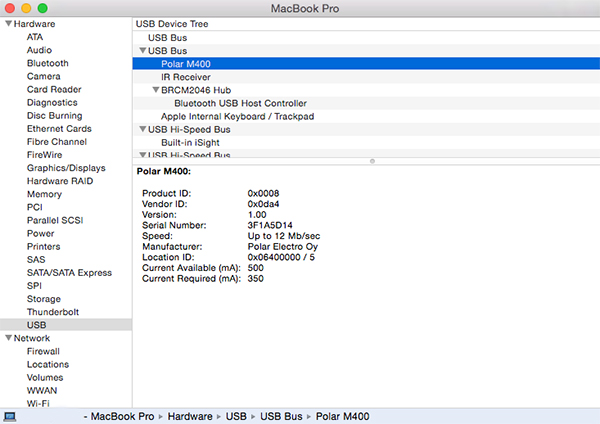Select Locations under Network
The image size is (600, 424).
click(x=48, y=364)
